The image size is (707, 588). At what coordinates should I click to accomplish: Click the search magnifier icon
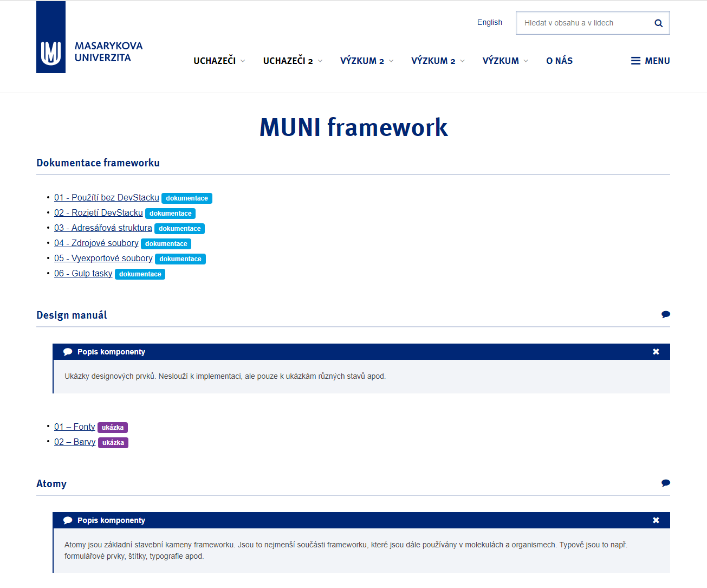tap(658, 23)
